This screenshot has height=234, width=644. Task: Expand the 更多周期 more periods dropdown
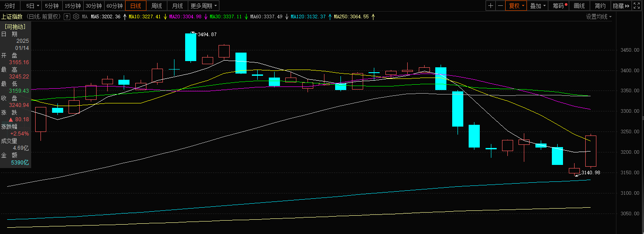coord(204,6)
